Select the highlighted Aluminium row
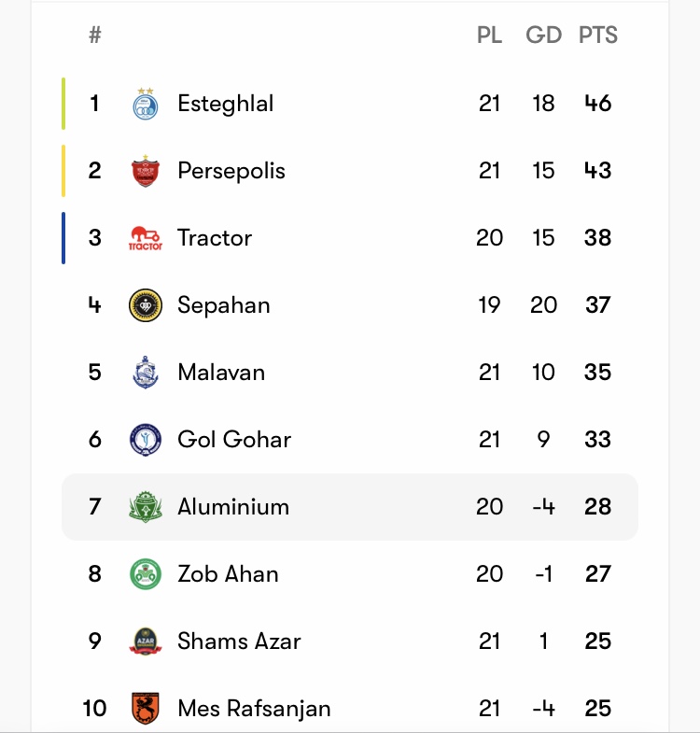Viewport: 700px width, 733px height. [349, 507]
